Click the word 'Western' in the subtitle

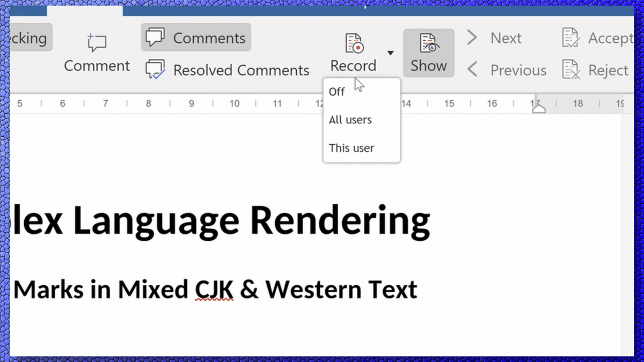[315, 290]
